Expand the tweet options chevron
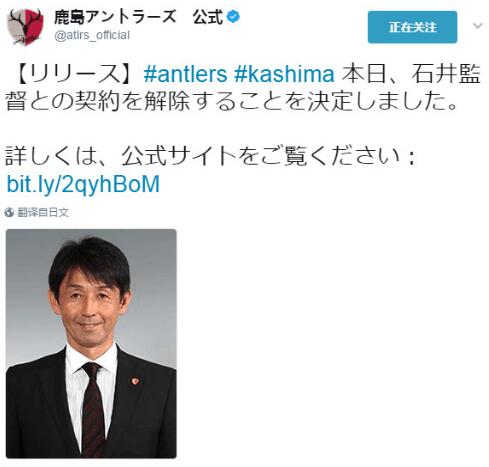 coord(478,25)
